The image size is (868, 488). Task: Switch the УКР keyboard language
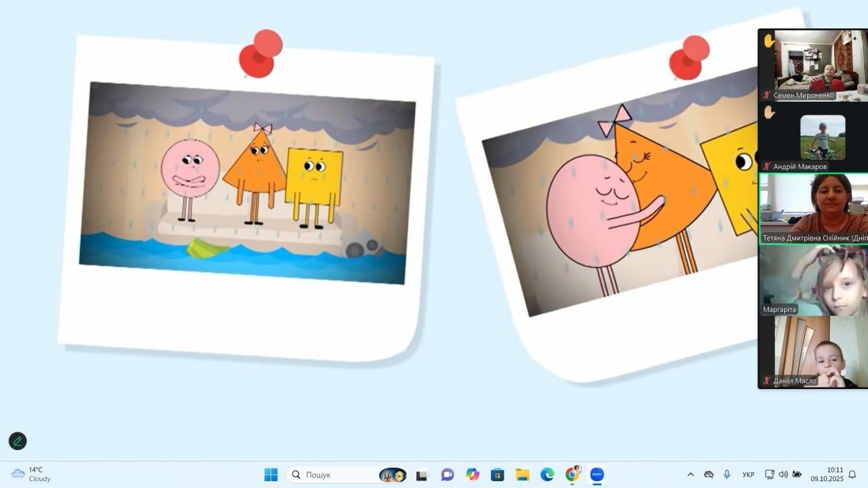point(749,474)
